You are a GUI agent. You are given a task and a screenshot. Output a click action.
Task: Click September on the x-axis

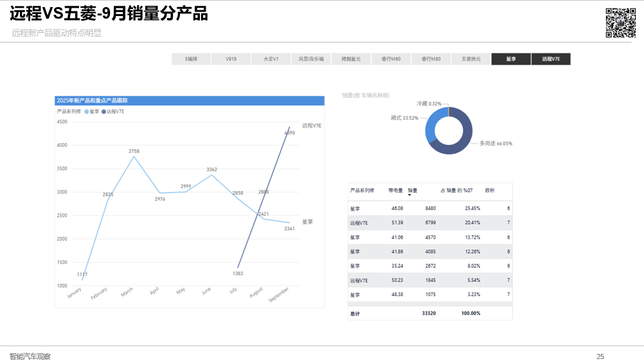(278, 294)
